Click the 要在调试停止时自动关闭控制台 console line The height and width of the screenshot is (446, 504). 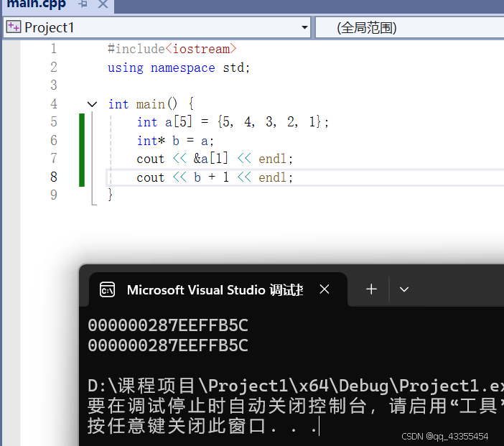coord(296,406)
